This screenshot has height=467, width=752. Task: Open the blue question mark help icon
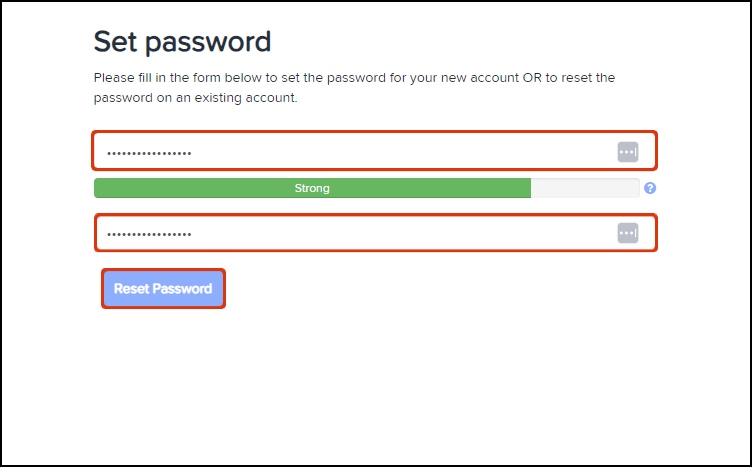[650, 188]
